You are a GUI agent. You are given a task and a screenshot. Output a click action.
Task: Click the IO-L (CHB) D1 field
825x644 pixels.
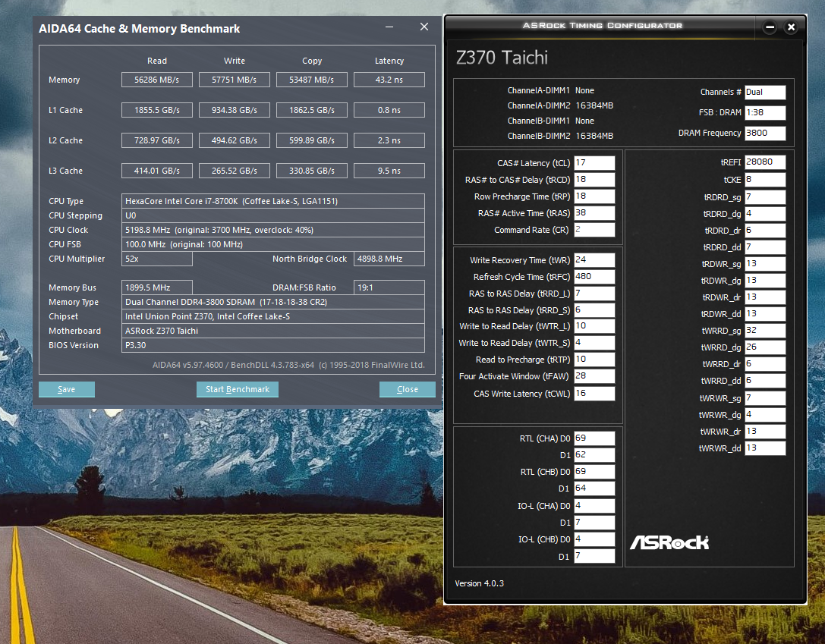594,556
